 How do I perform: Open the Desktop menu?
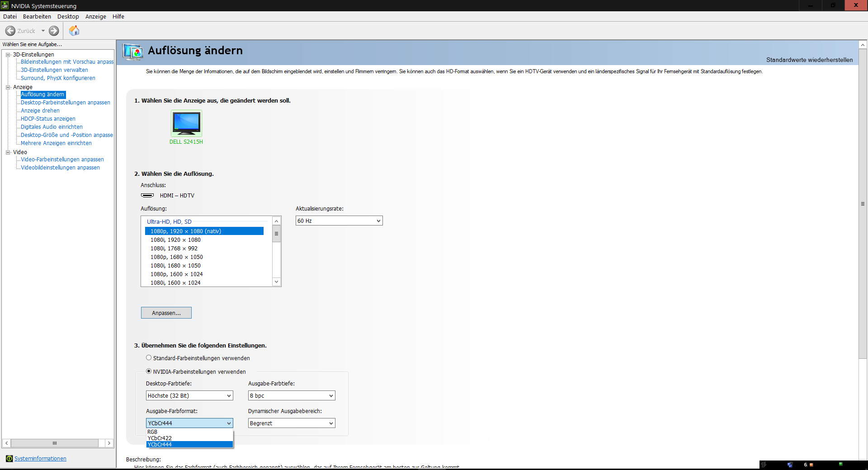pos(68,16)
